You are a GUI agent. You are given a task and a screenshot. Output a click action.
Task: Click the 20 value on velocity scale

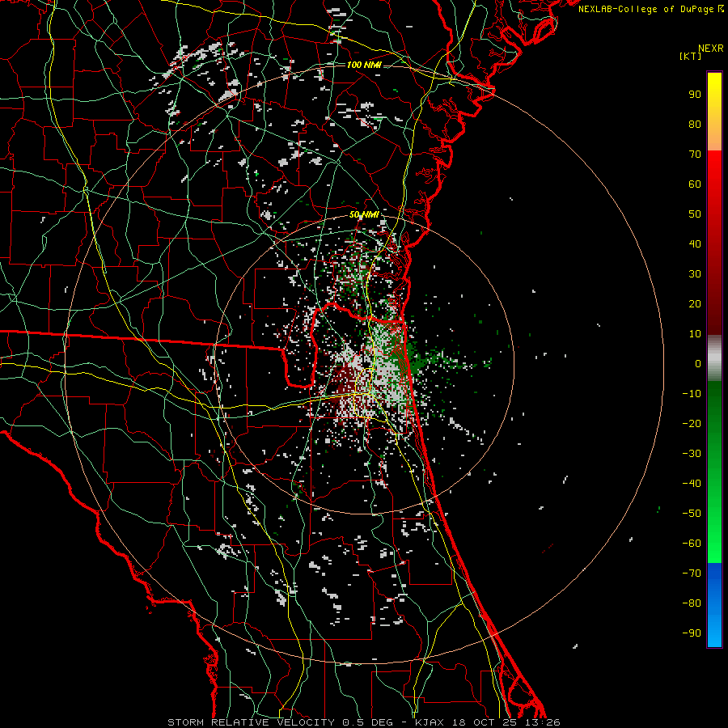(x=695, y=303)
